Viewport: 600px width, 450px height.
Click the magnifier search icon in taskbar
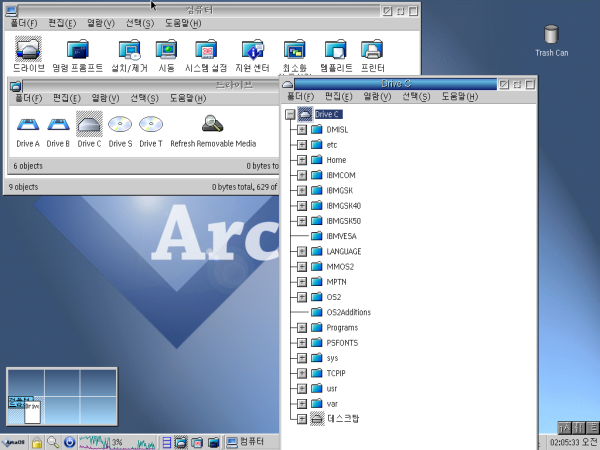click(x=52, y=441)
